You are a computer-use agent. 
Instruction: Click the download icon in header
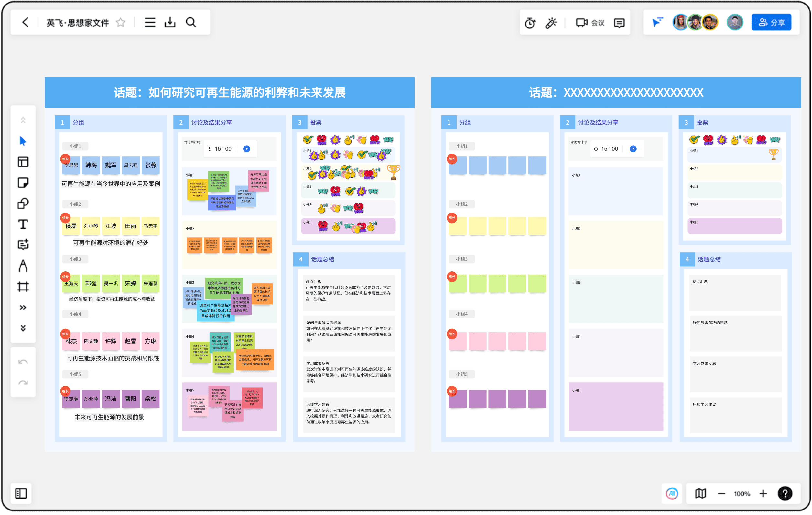pos(170,23)
